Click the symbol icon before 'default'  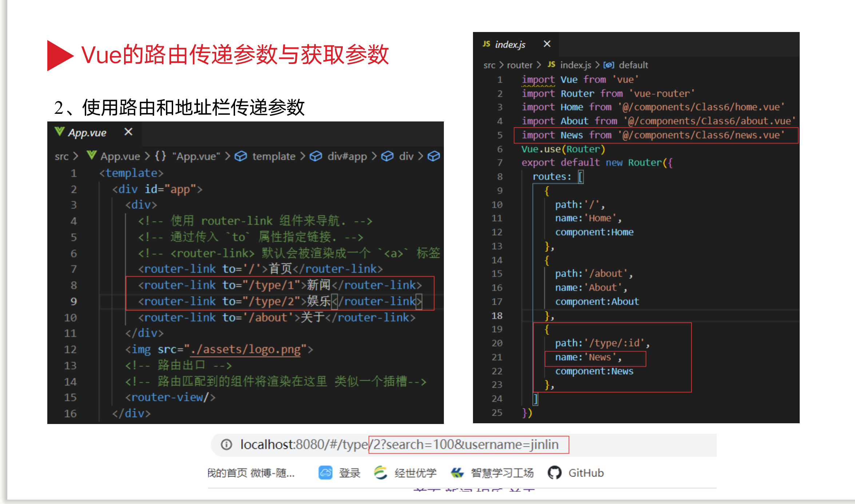(609, 65)
